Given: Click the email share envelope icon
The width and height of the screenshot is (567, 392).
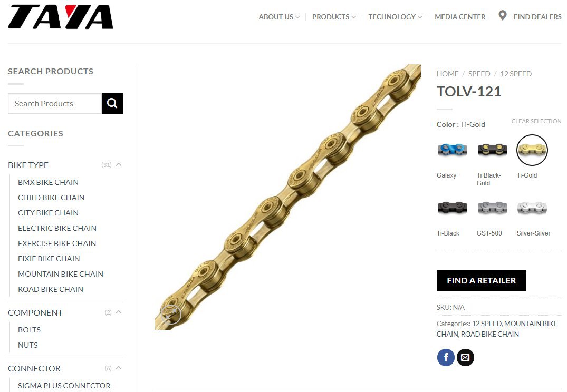Looking at the screenshot, I should point(465,357).
